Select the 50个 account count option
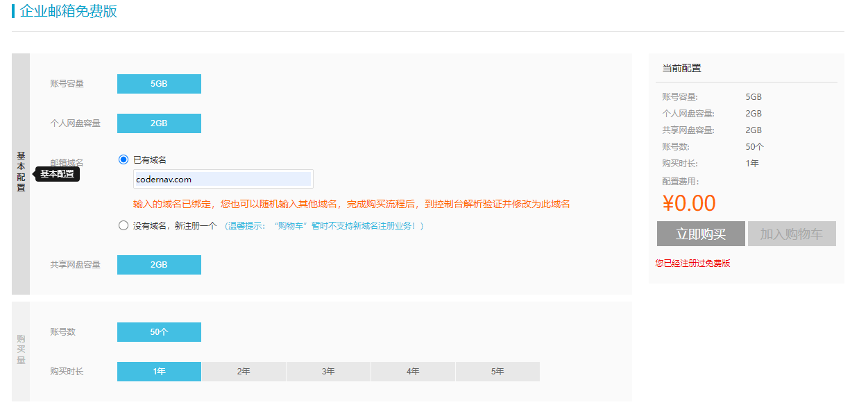This screenshot has height=407, width=868. 159,332
